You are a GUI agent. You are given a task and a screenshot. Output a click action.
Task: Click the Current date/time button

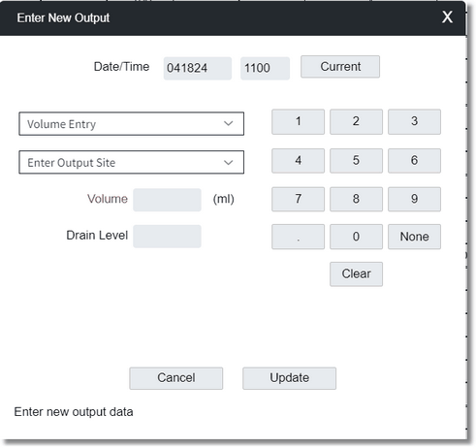coord(340,67)
